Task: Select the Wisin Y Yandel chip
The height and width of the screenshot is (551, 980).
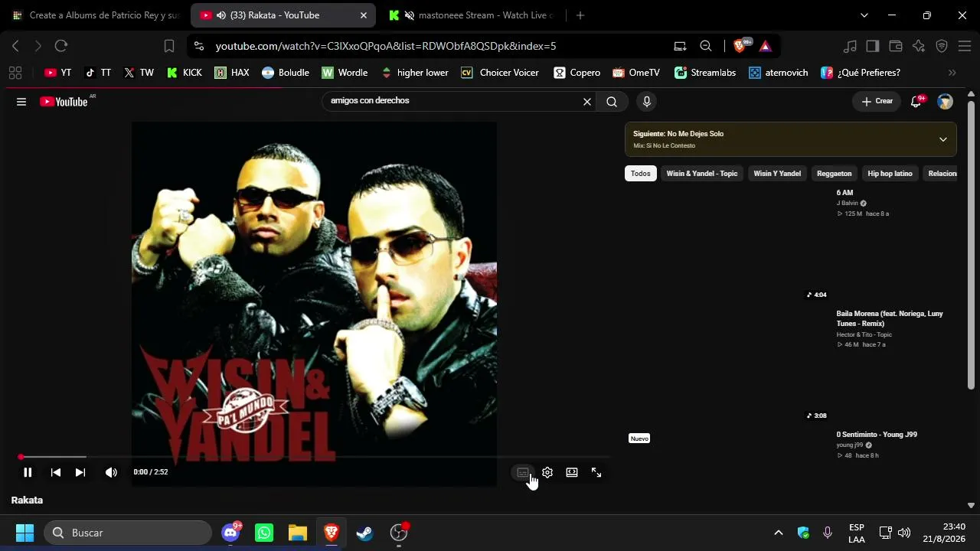Action: (x=777, y=174)
